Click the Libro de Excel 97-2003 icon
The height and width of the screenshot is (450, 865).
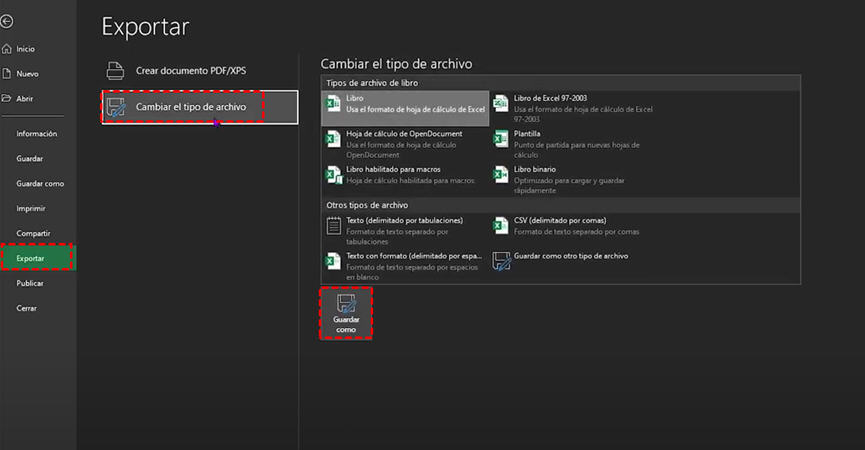pyautogui.click(x=500, y=103)
